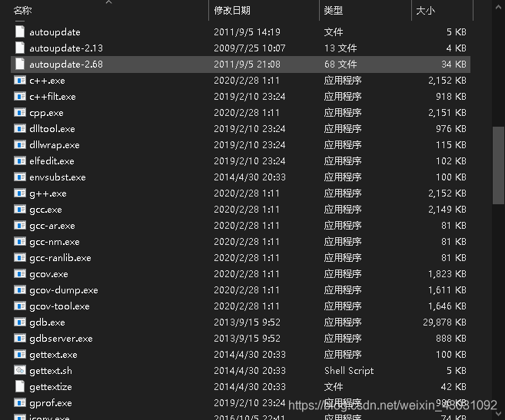Click the scrollbar up arrow
The width and height of the screenshot is (505, 420).
tap(498, 7)
